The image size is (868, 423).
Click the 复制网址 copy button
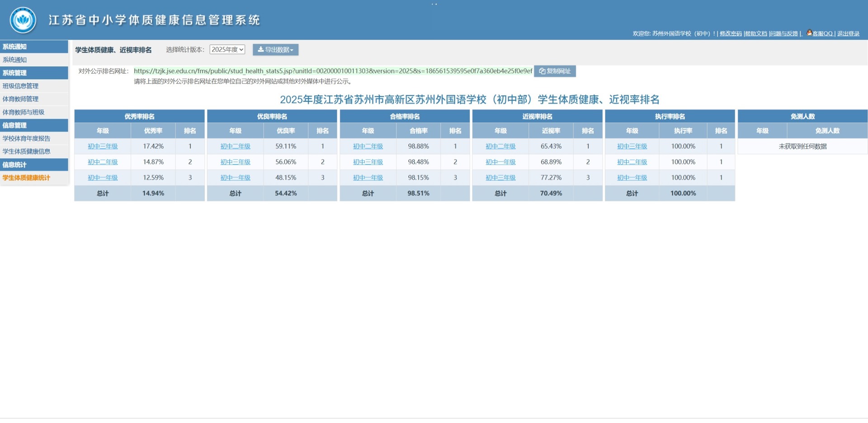click(x=555, y=71)
